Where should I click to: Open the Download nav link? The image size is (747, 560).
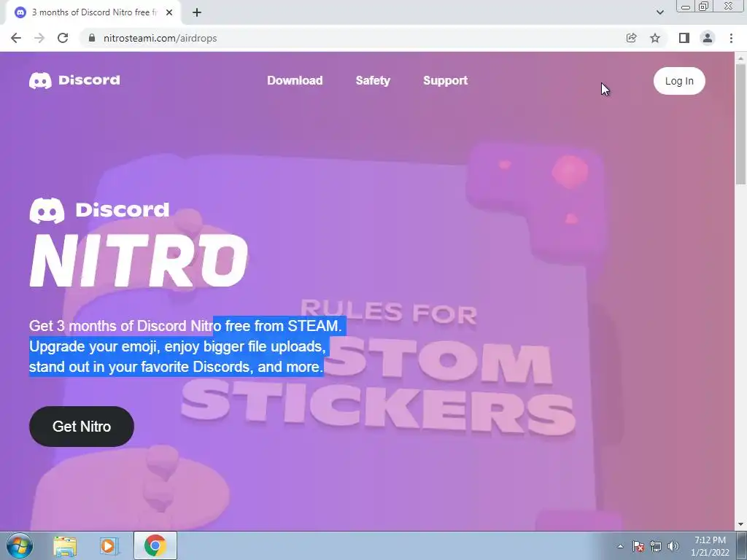[295, 80]
